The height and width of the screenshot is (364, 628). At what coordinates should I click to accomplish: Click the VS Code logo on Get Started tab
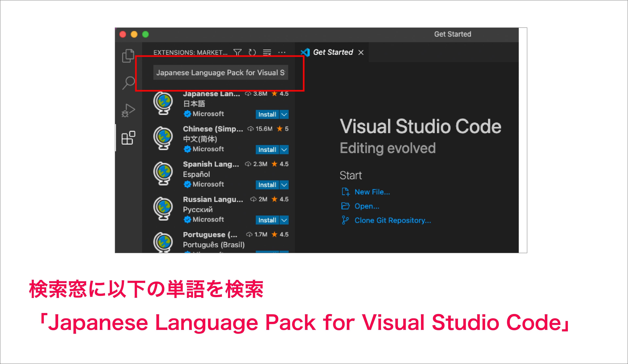tap(305, 52)
